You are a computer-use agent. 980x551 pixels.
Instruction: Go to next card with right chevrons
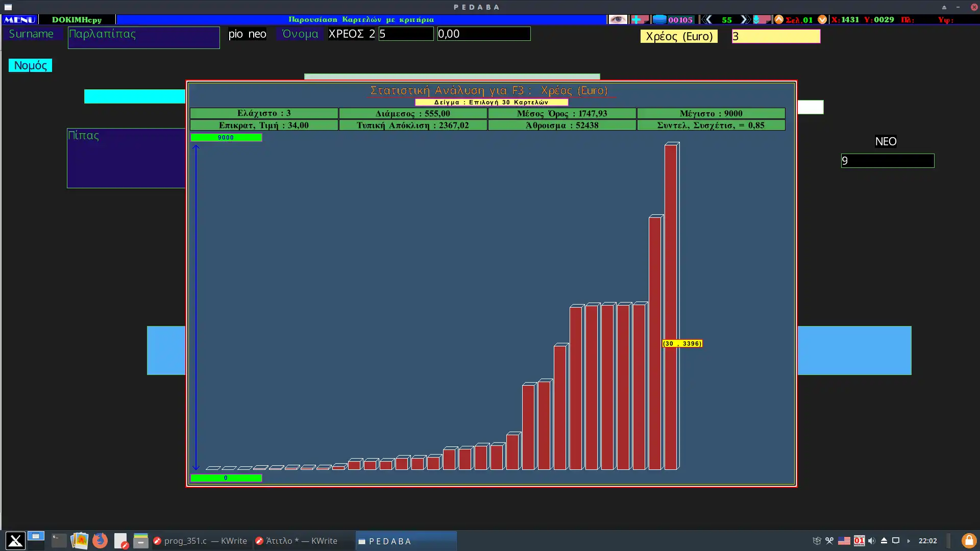point(745,19)
